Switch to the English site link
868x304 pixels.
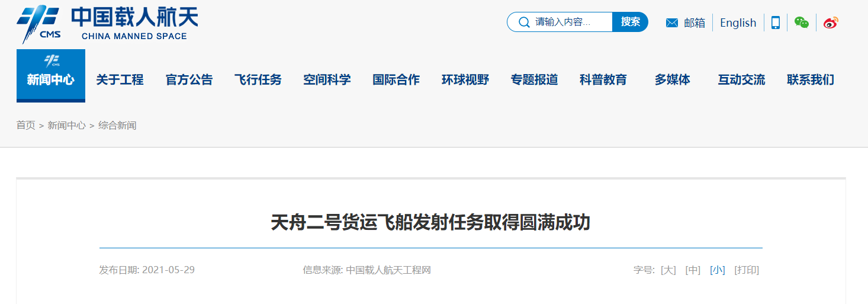click(738, 23)
